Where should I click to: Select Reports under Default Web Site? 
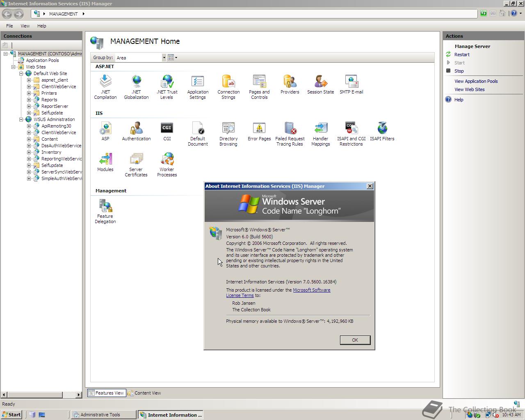49,100
